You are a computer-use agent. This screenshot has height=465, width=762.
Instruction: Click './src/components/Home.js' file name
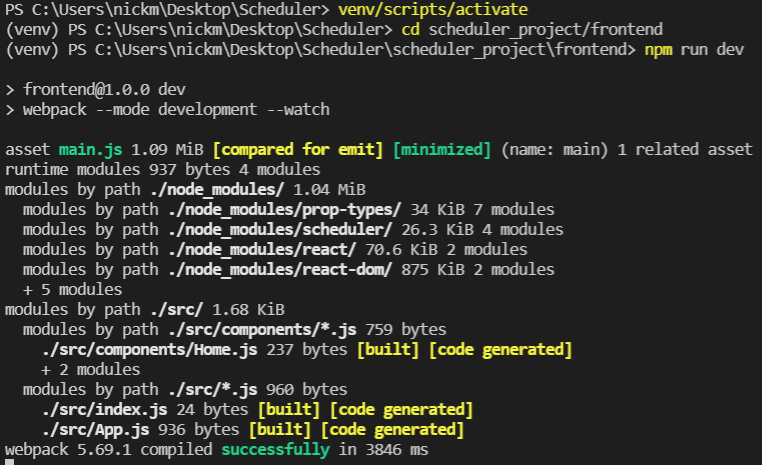coord(150,349)
